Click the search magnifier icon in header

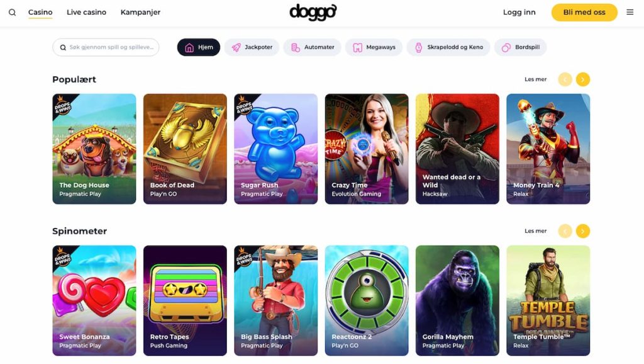(13, 13)
